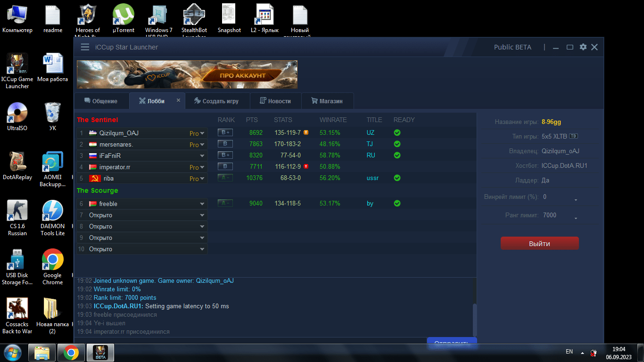Click the Выйти button
Screen dimensions: 644x362
(539, 244)
